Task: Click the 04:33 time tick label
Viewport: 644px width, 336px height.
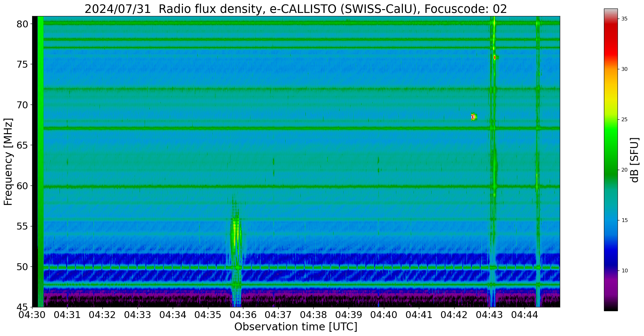Action: coord(137,315)
